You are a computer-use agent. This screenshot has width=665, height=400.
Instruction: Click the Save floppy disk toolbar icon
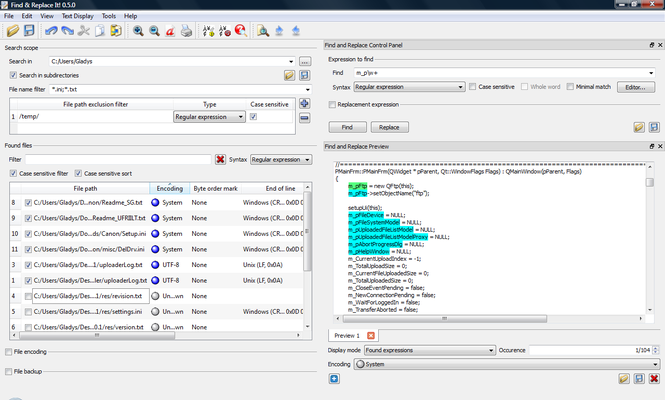tap(29, 31)
